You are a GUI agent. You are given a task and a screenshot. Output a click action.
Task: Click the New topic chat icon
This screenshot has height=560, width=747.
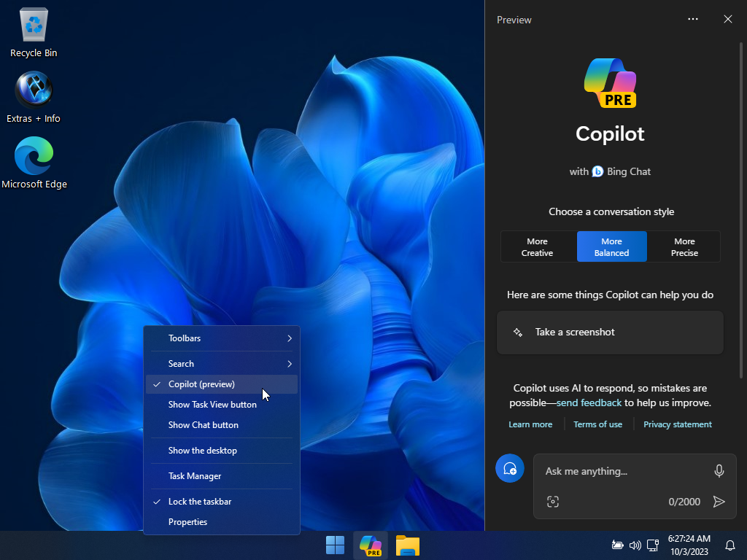[509, 468]
